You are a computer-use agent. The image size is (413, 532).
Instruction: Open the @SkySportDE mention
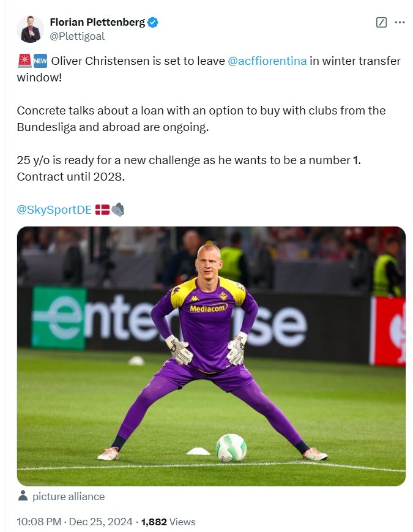[54, 209]
